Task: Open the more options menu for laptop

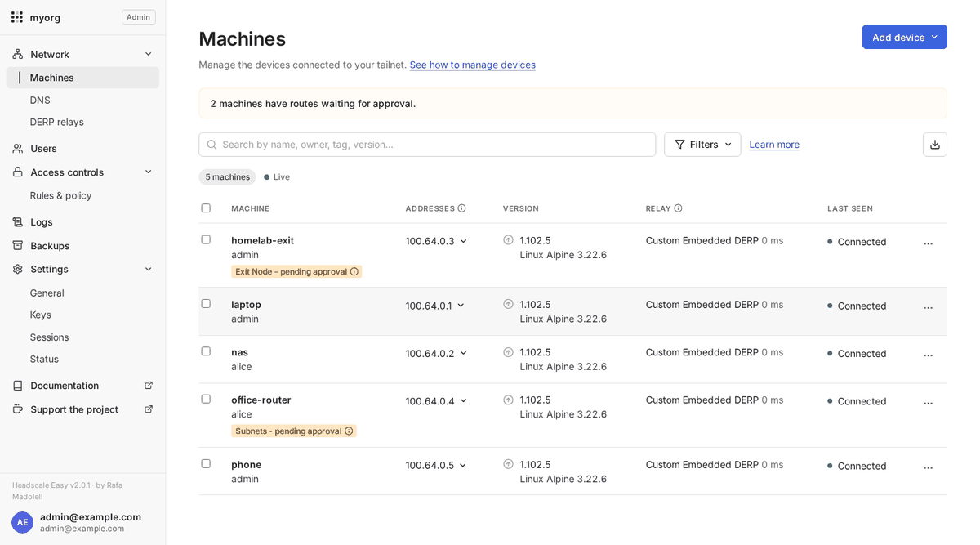Action: point(928,307)
